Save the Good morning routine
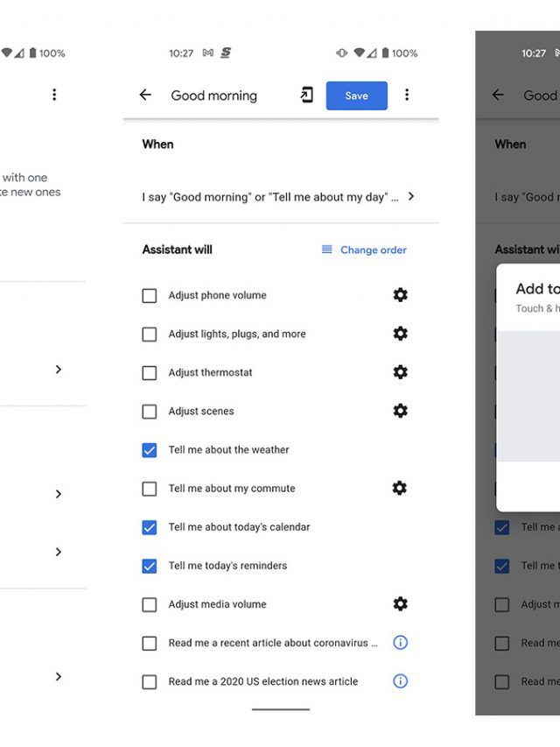 tap(356, 95)
